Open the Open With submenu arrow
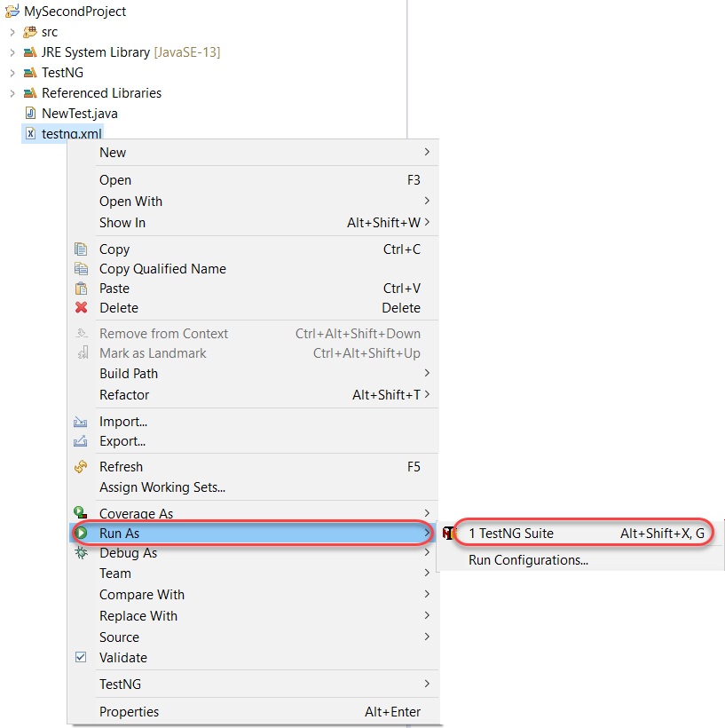The height and width of the screenshot is (728, 725). point(427,201)
